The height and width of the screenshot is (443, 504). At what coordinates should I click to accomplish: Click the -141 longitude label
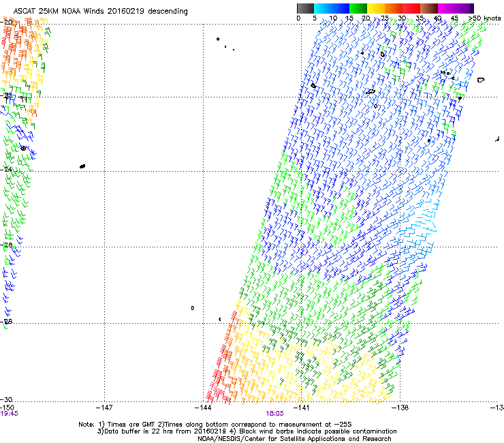(x=302, y=408)
